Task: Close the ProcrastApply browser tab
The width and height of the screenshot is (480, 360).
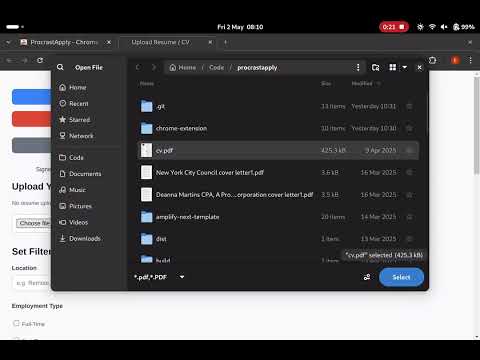Action: pyautogui.click(x=109, y=42)
